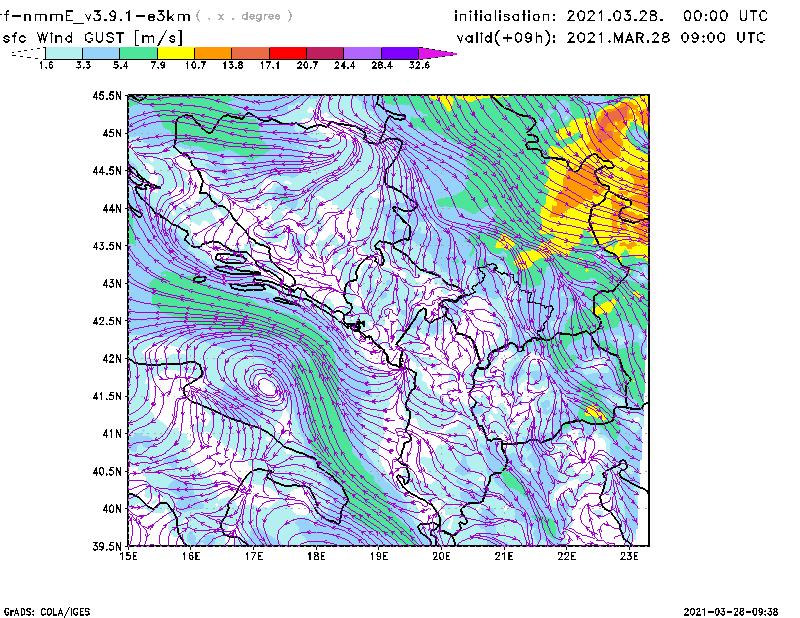Click the "18E" longitude label
Image resolution: width=800 pixels, height=618 pixels.
point(316,556)
